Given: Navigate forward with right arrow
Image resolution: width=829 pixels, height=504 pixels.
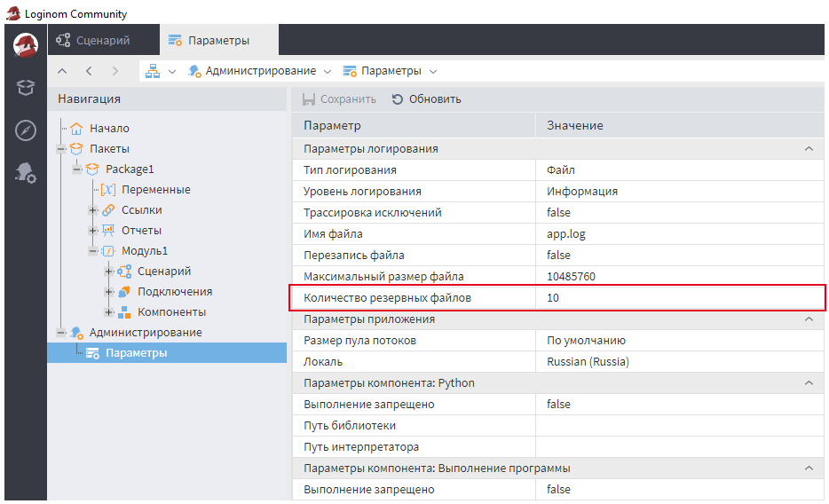Looking at the screenshot, I should 114,71.
